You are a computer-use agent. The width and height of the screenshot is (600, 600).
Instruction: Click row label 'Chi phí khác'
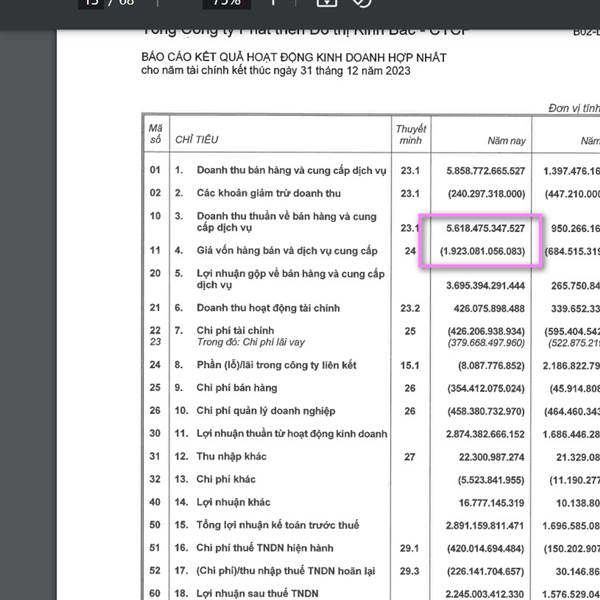(x=226, y=479)
